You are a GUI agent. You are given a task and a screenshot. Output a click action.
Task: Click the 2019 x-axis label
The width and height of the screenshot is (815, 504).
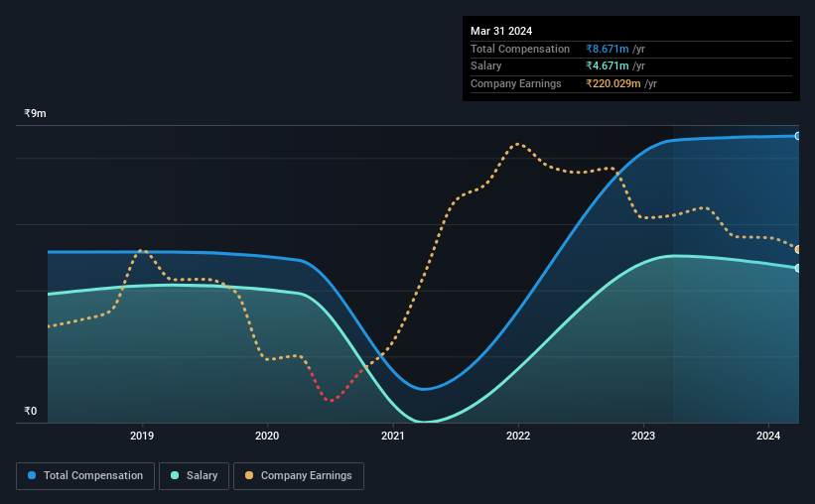click(142, 436)
